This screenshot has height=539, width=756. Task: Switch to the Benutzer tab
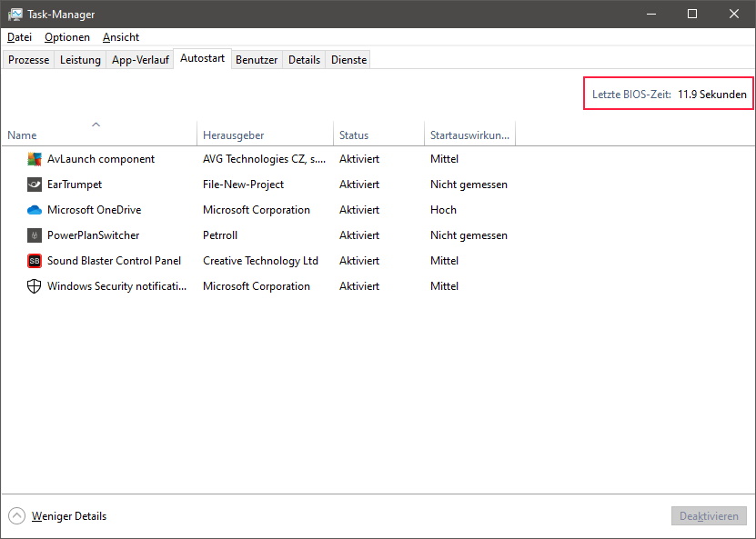(257, 60)
